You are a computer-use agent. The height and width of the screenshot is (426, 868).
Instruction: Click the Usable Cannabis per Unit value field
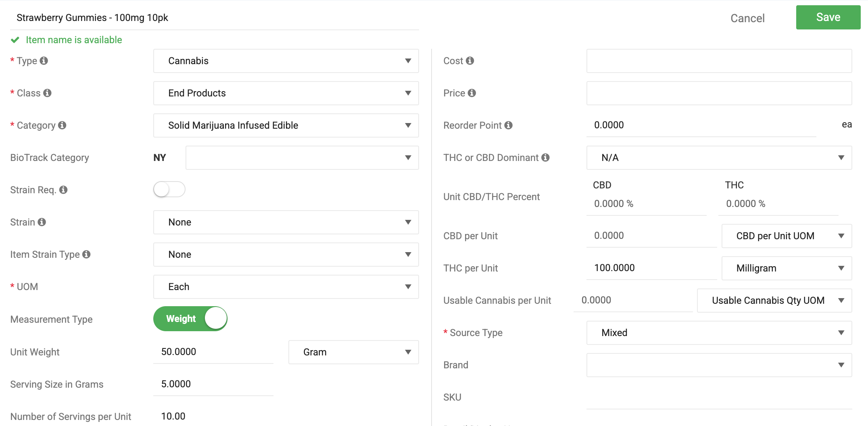coord(633,300)
